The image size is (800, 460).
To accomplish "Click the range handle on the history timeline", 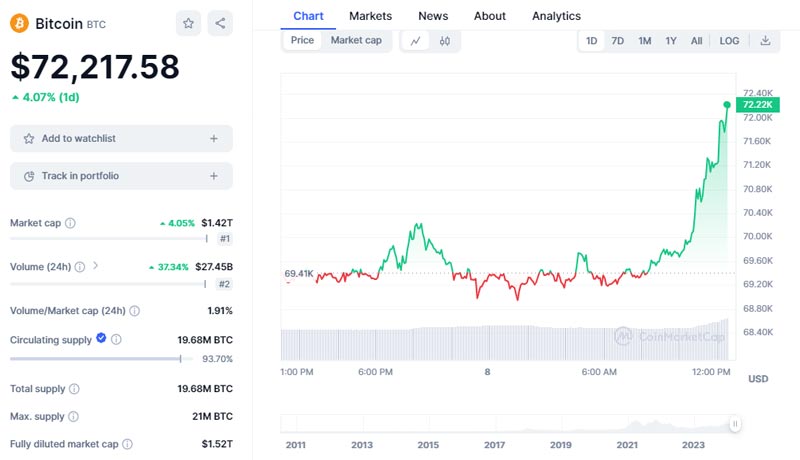I will click(x=735, y=423).
